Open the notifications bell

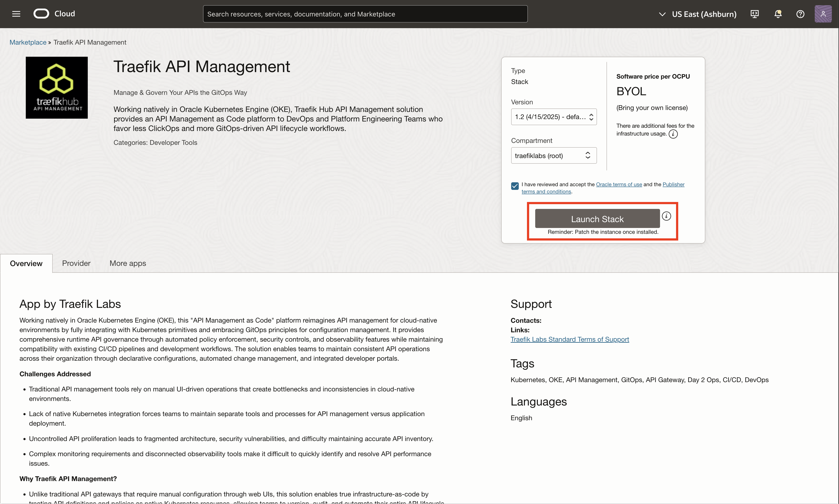pyautogui.click(x=777, y=14)
